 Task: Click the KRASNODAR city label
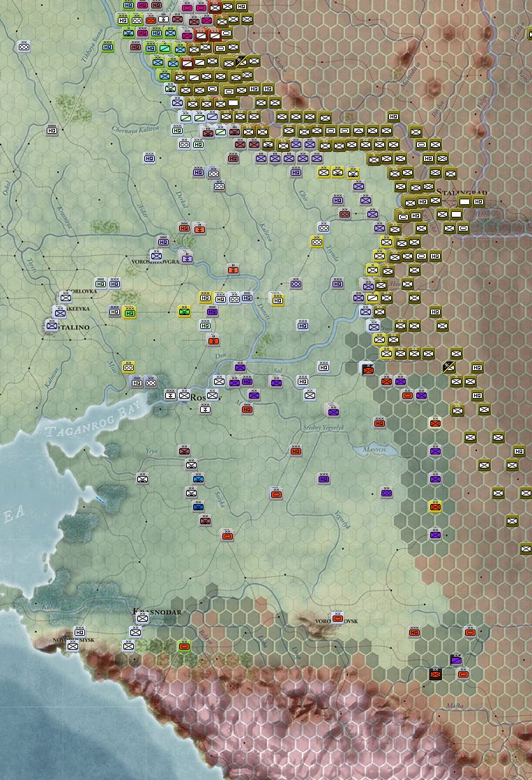point(158,611)
